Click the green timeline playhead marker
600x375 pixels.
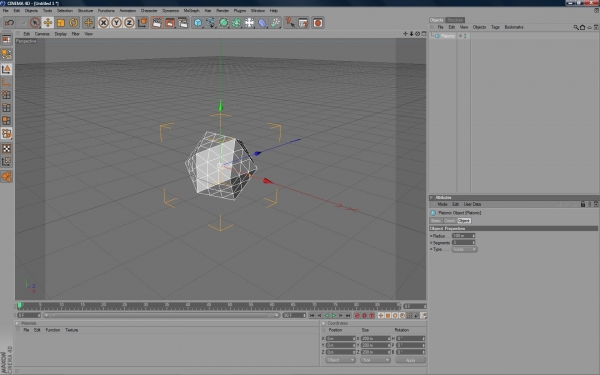[20, 305]
